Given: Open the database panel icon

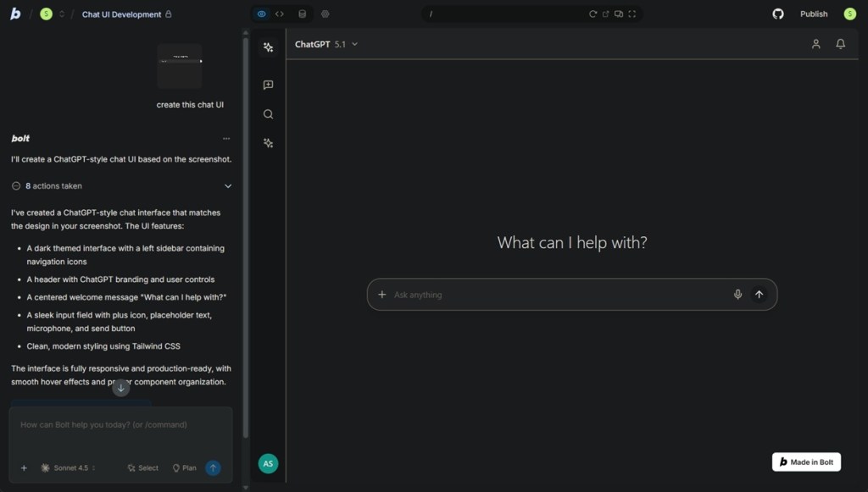Looking at the screenshot, I should (x=303, y=14).
